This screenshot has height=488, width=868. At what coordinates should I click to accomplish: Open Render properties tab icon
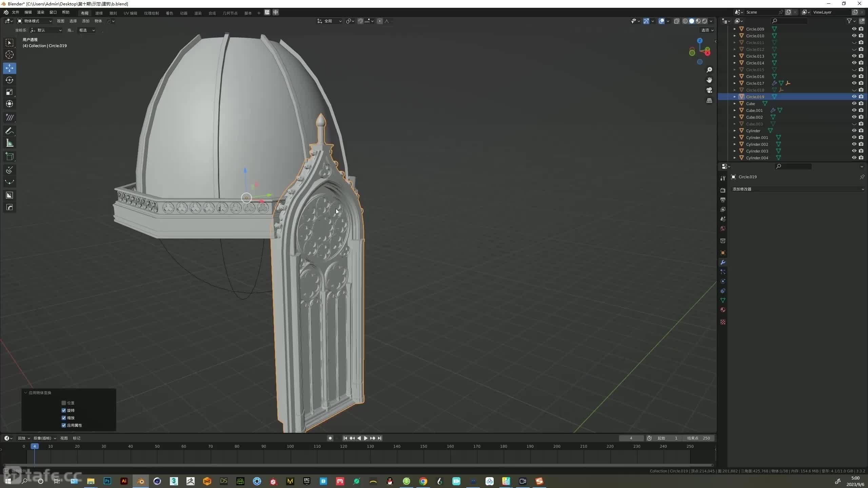point(723,190)
